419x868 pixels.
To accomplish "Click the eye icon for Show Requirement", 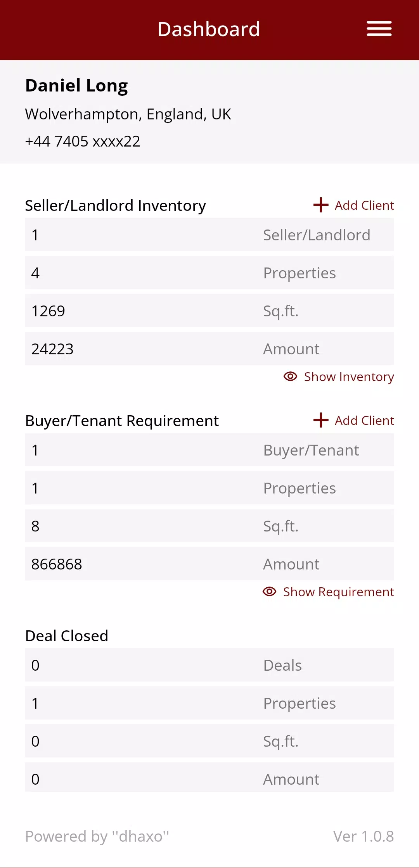I will coord(270,592).
